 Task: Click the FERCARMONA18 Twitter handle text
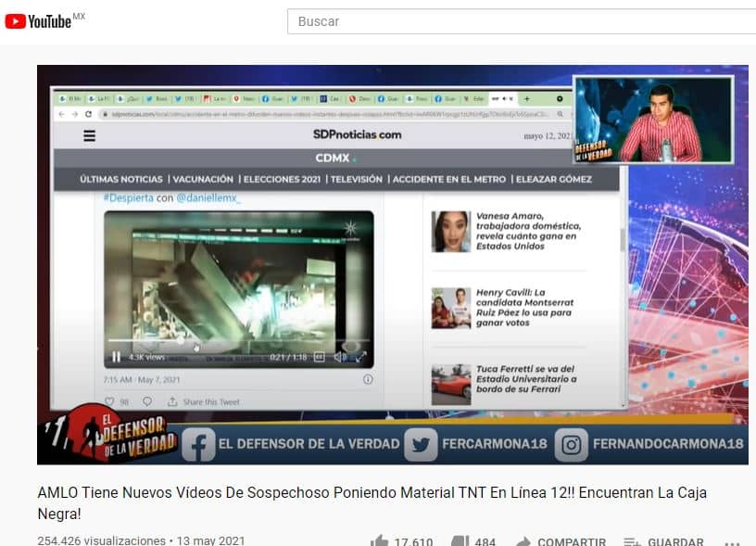click(494, 444)
